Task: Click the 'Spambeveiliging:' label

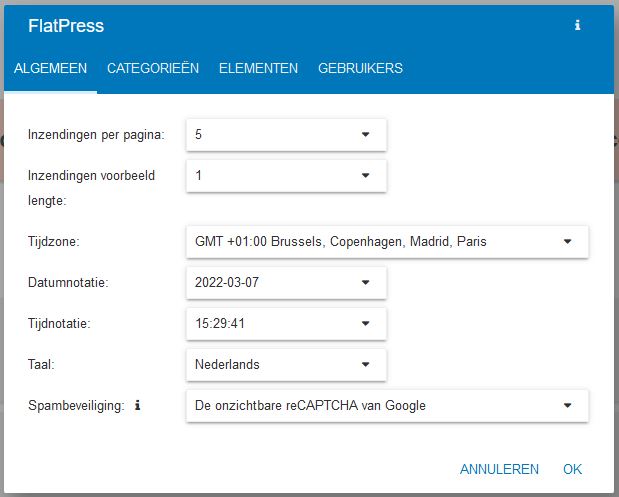Action: pos(76,405)
